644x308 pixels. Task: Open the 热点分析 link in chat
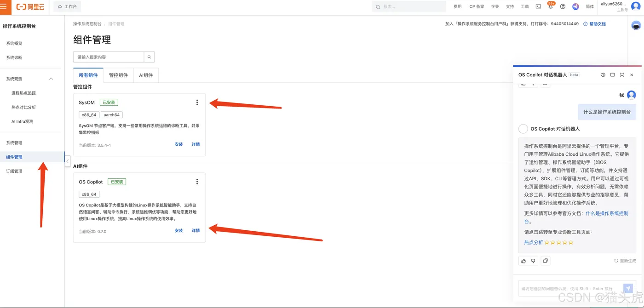click(x=534, y=242)
